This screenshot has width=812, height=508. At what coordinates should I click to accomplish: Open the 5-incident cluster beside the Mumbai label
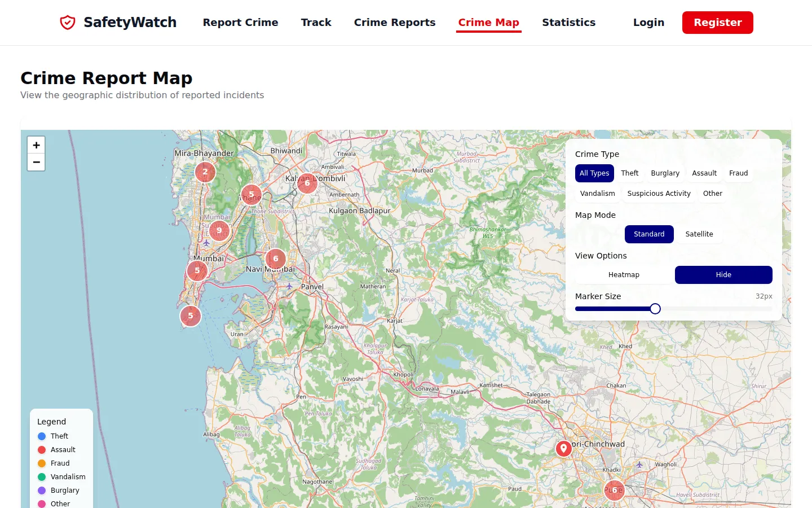197,270
